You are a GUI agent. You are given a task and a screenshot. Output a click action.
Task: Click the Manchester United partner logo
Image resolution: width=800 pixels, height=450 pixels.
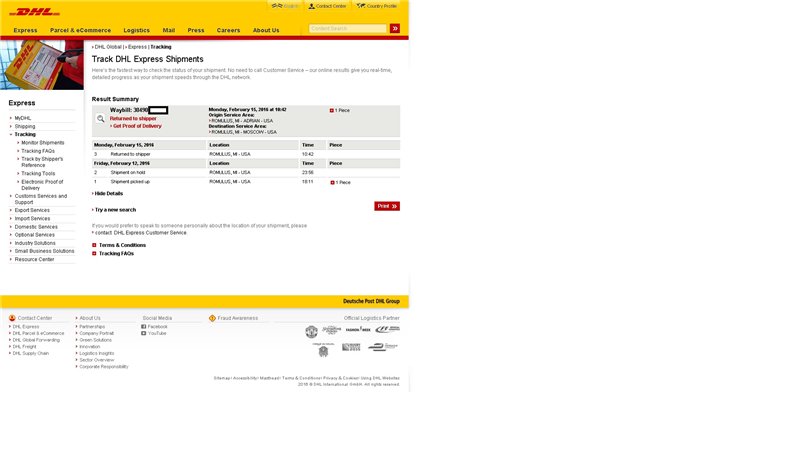click(311, 331)
